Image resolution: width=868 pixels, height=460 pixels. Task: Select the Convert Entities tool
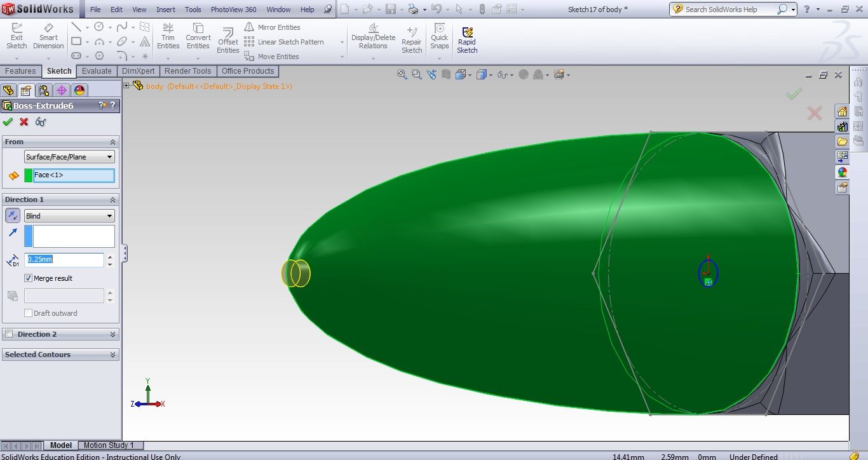[x=198, y=36]
